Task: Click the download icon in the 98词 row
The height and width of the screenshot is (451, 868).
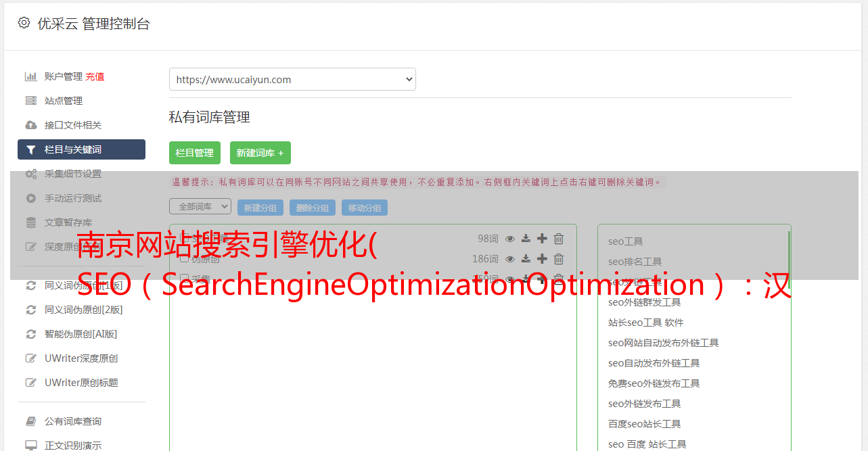Action: (526, 239)
